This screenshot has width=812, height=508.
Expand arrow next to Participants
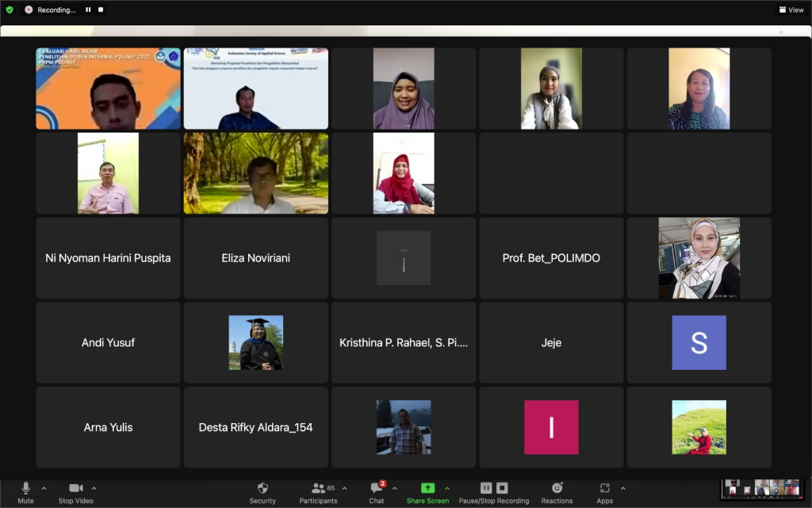tap(344, 488)
